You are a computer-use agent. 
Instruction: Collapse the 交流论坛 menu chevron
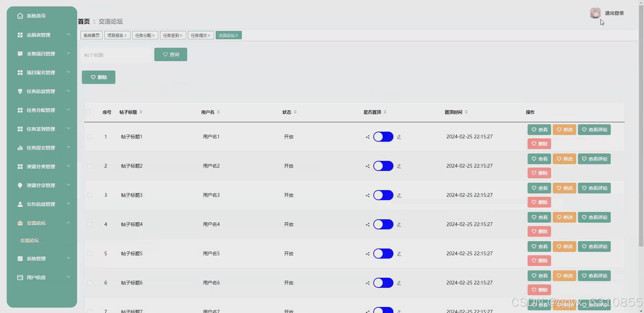(x=68, y=222)
